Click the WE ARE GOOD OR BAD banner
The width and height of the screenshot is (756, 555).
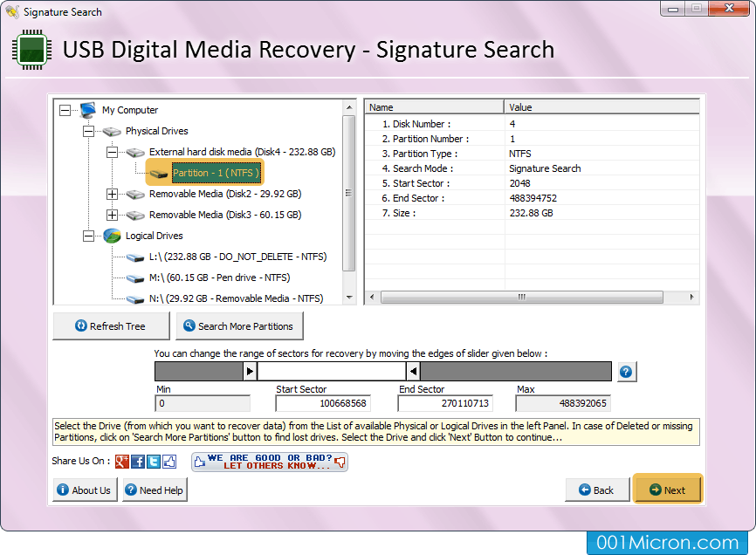click(x=269, y=461)
